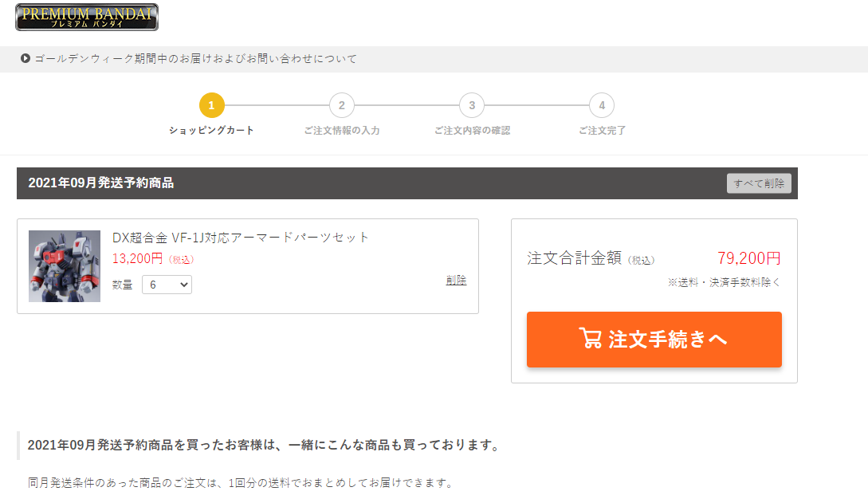Click the 数量 quantity label
The image size is (868, 499).
click(122, 285)
